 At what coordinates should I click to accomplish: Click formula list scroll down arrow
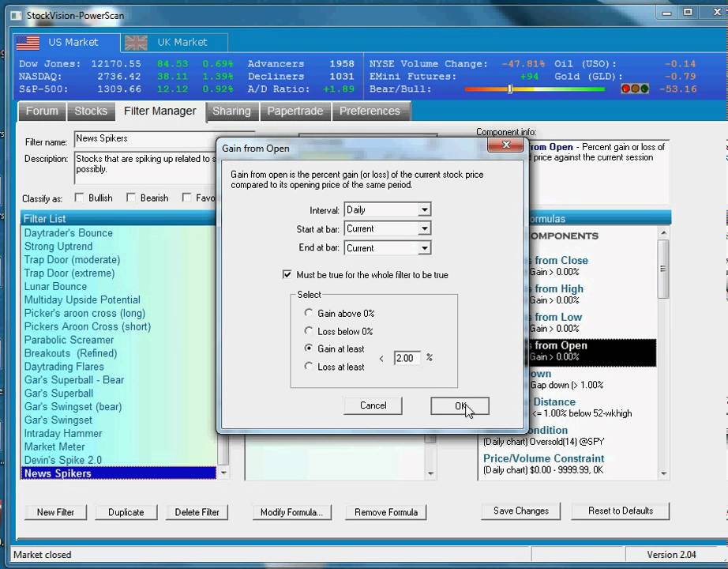pos(430,473)
